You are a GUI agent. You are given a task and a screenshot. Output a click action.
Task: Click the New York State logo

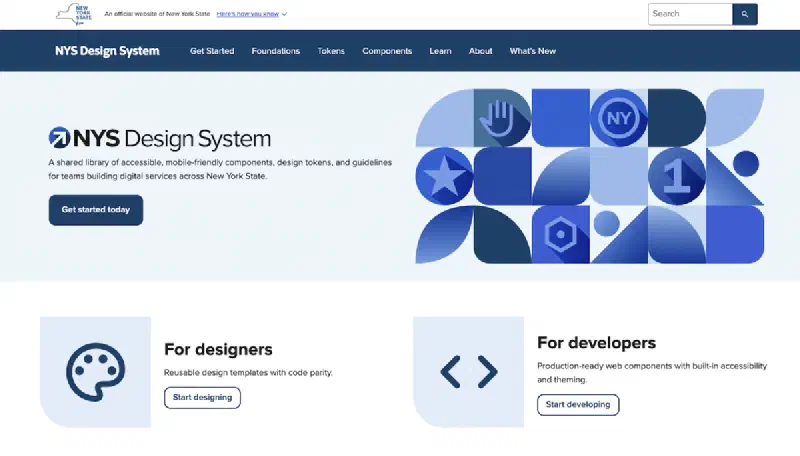[x=74, y=14]
